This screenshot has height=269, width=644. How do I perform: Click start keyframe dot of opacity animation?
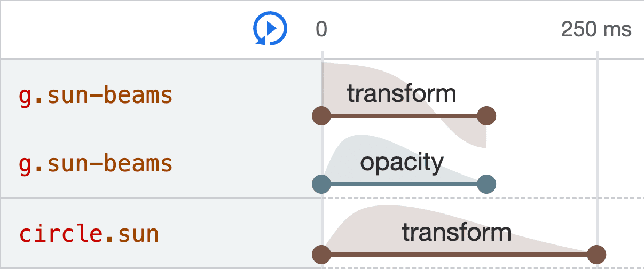[x=321, y=185]
